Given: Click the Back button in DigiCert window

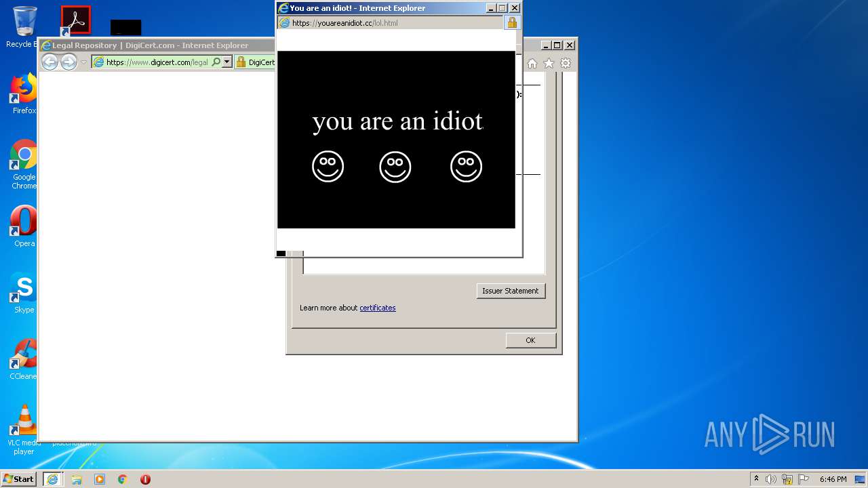Looking at the screenshot, I should (x=50, y=62).
